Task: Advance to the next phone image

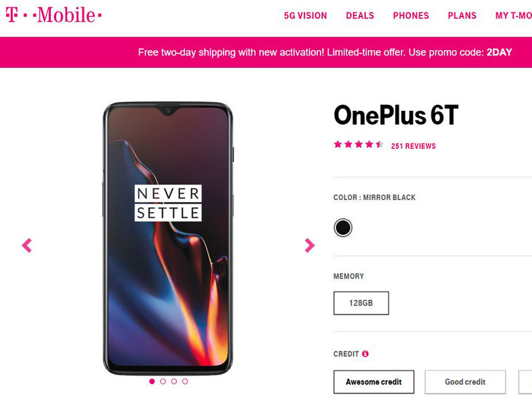Action: tap(310, 245)
